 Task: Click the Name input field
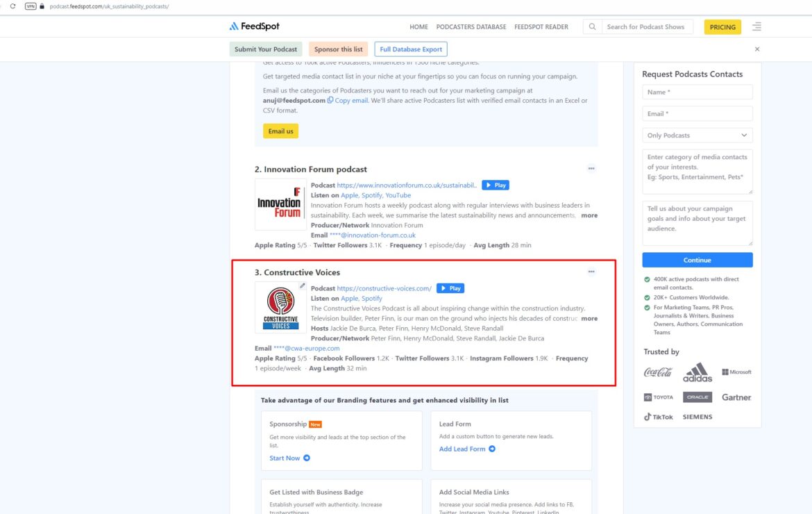(x=697, y=92)
